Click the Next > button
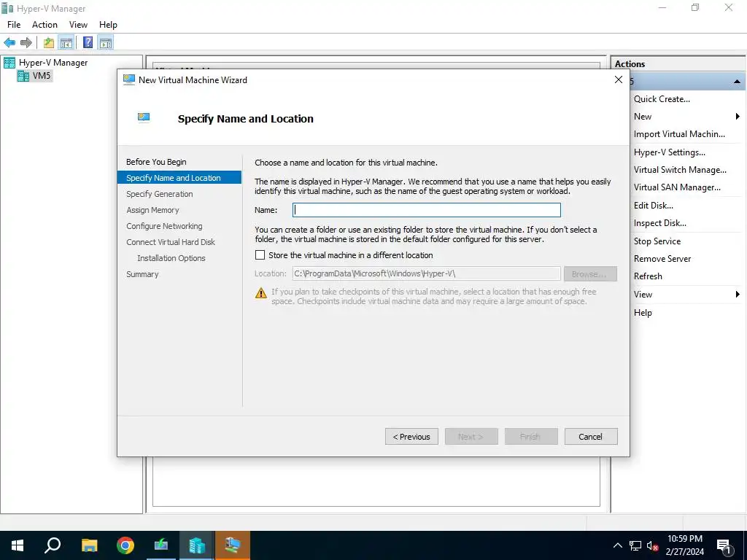The width and height of the screenshot is (747, 560). [x=471, y=437]
